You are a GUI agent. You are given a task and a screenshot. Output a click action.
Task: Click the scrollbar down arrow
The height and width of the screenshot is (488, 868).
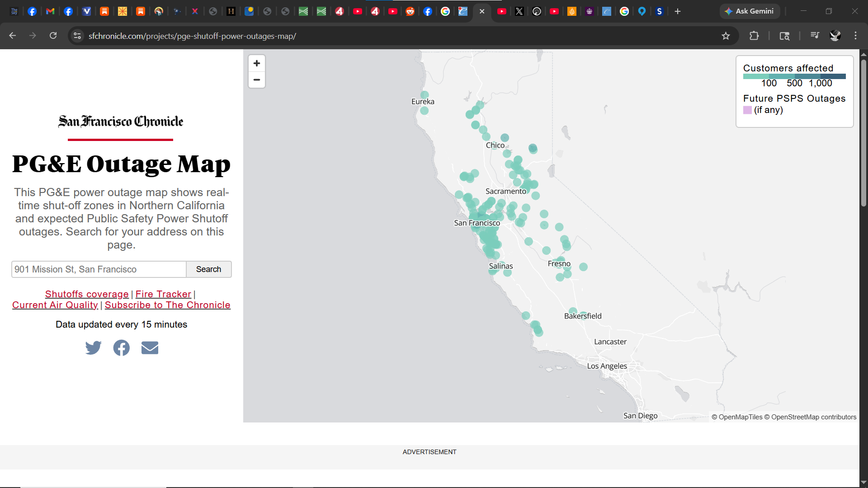(x=863, y=483)
